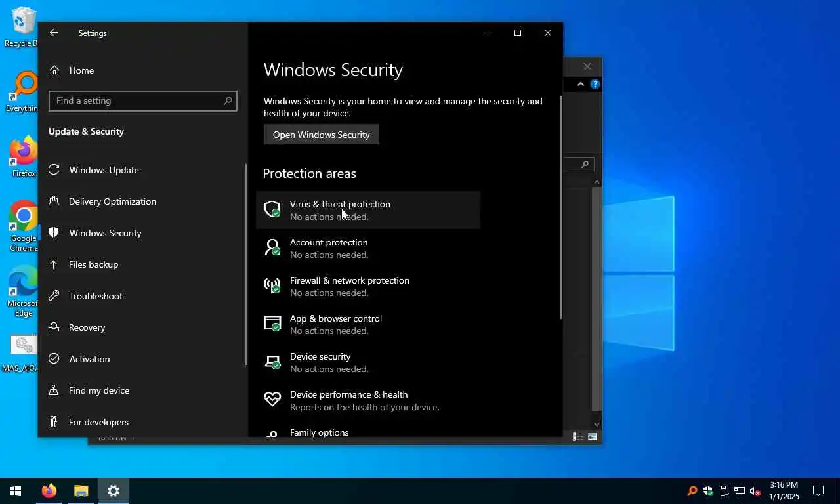Viewport: 840px width, 504px height.
Task: Open Everything search tray icon
Action: click(692, 491)
